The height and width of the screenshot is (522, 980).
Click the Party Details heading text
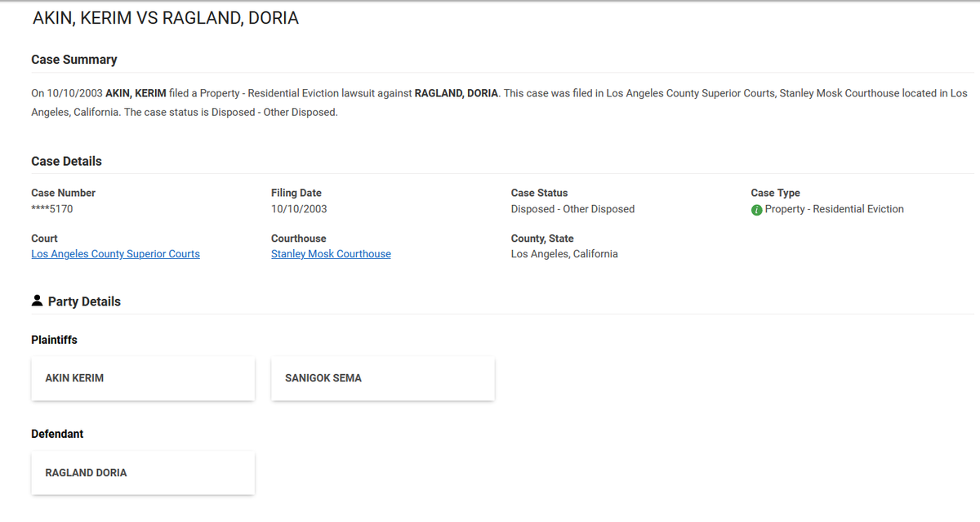pyautogui.click(x=84, y=301)
